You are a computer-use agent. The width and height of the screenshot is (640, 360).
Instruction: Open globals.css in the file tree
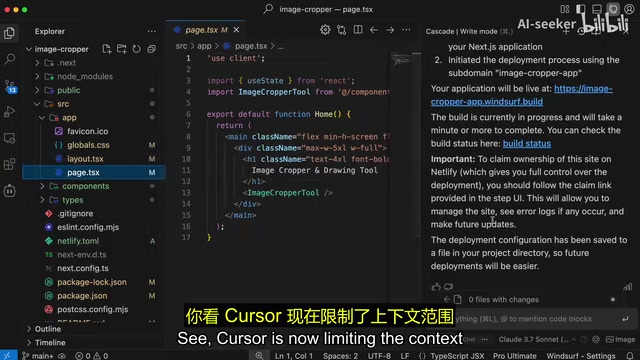pyautogui.click(x=88, y=145)
